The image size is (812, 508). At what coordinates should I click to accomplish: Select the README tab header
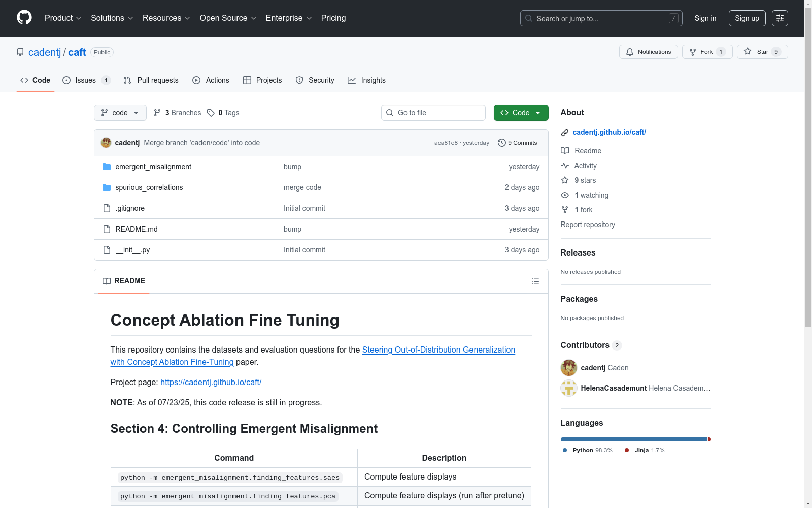pyautogui.click(x=124, y=281)
